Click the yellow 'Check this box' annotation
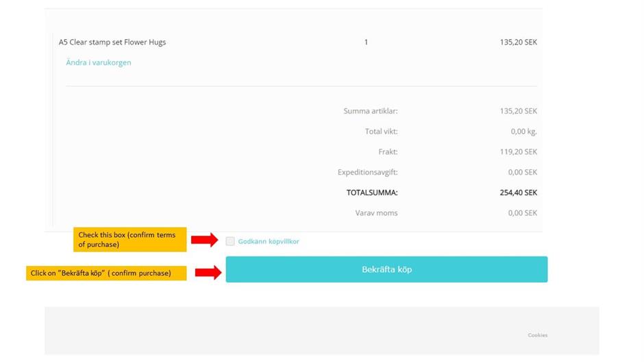Screen dimensions: 644x362 click(x=129, y=239)
